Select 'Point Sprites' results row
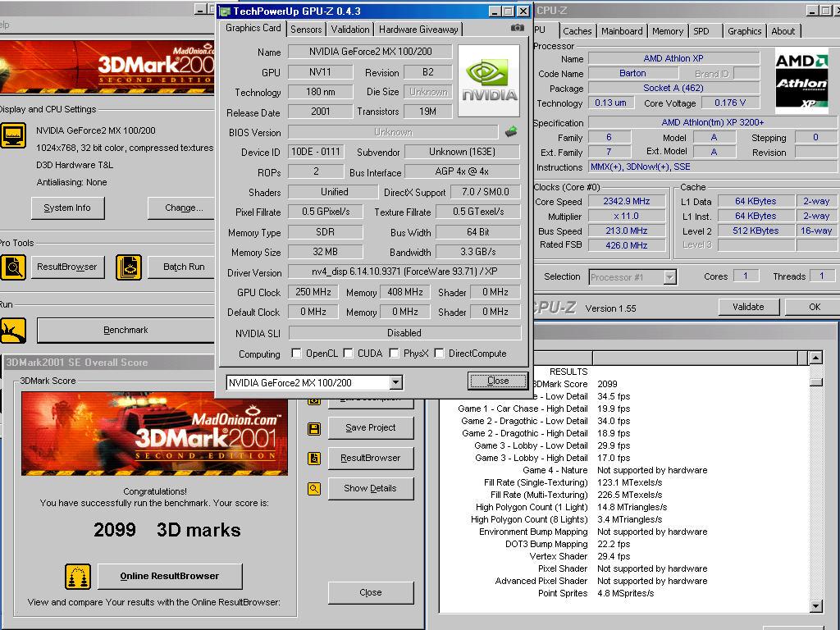This screenshot has height=630, width=840. tap(624, 594)
